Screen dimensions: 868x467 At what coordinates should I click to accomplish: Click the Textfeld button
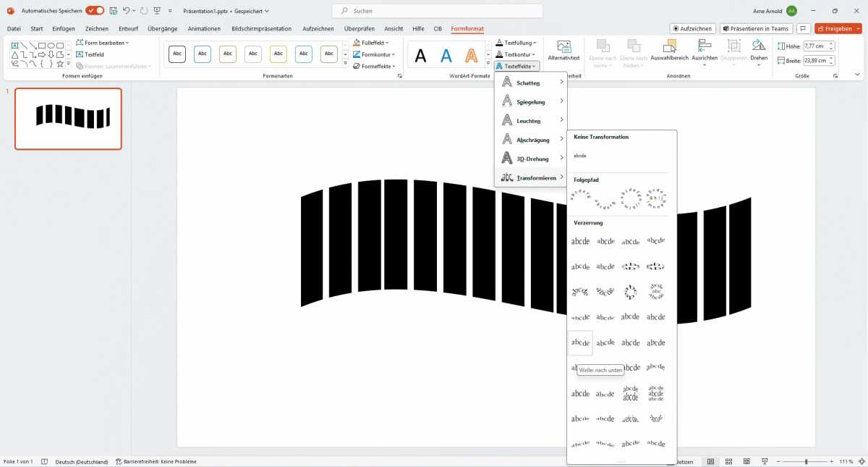(x=90, y=54)
